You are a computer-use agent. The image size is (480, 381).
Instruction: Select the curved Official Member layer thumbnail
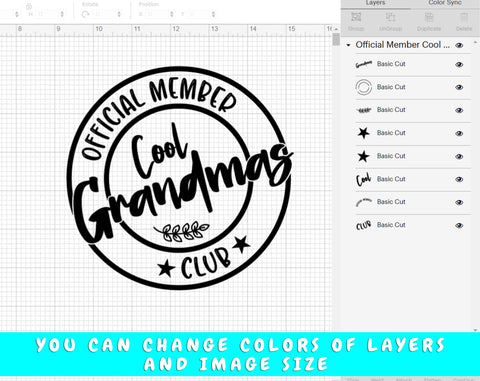coord(363,202)
